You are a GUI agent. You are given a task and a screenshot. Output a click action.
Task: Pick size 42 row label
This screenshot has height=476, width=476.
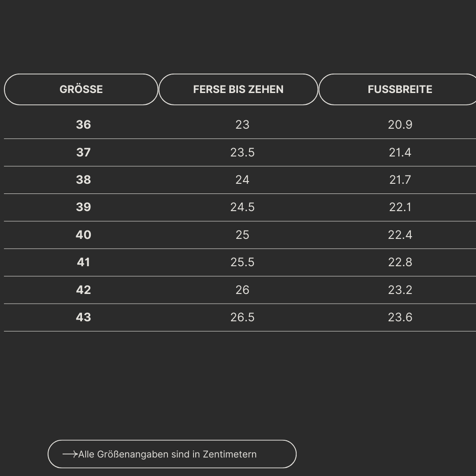(x=83, y=290)
